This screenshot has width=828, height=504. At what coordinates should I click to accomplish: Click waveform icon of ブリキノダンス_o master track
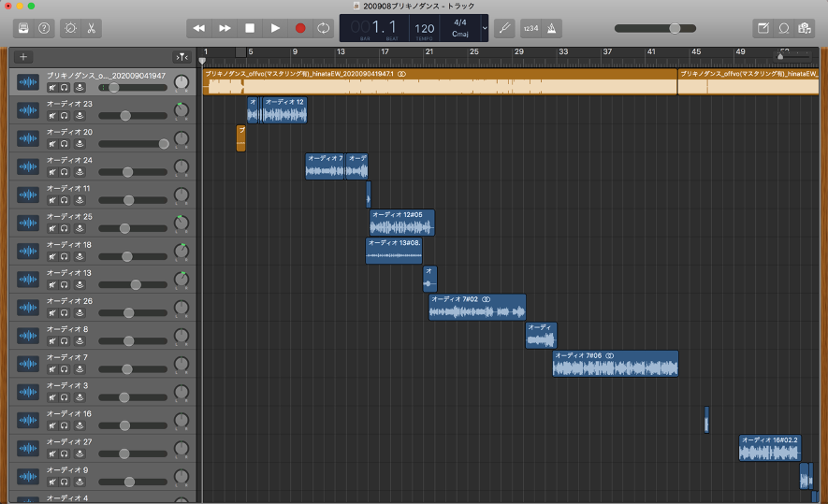[28, 81]
